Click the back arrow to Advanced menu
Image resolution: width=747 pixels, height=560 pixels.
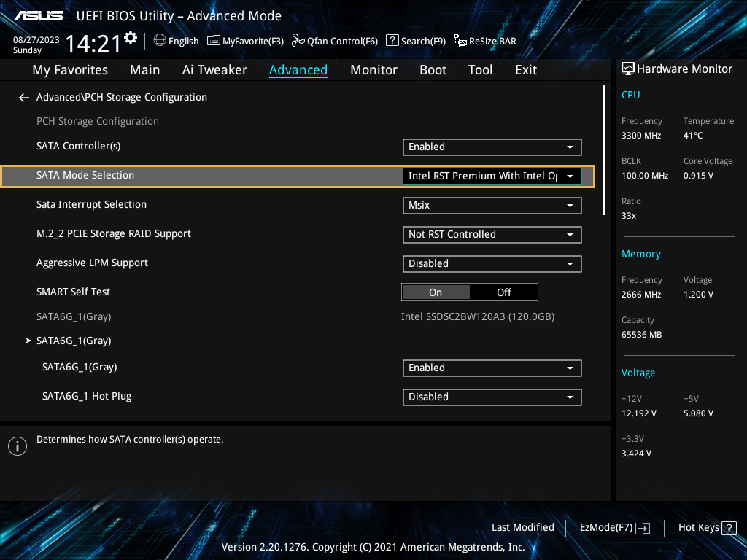pos(24,98)
